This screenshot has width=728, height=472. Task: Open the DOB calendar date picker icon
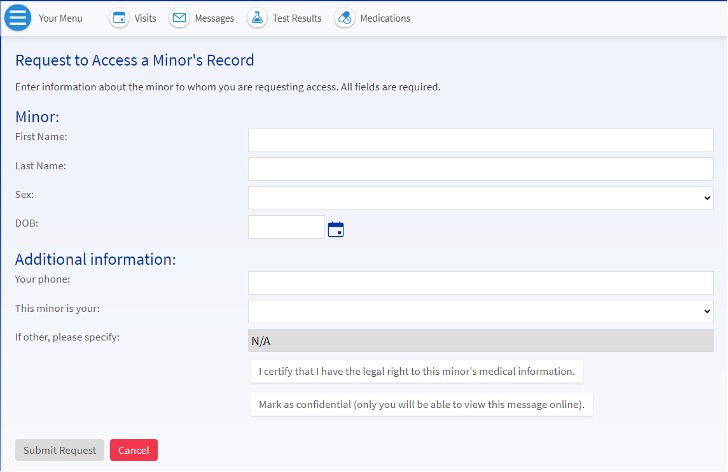[336, 229]
